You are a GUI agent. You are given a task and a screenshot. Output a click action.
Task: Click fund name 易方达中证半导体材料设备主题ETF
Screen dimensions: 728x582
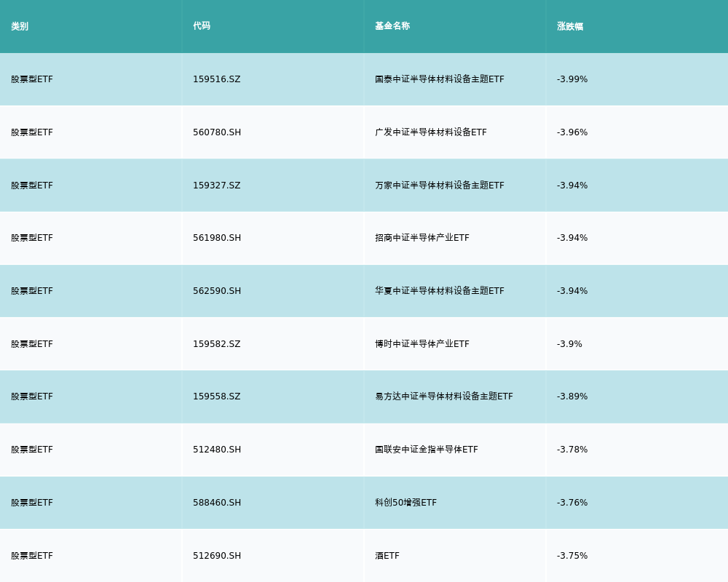click(444, 396)
